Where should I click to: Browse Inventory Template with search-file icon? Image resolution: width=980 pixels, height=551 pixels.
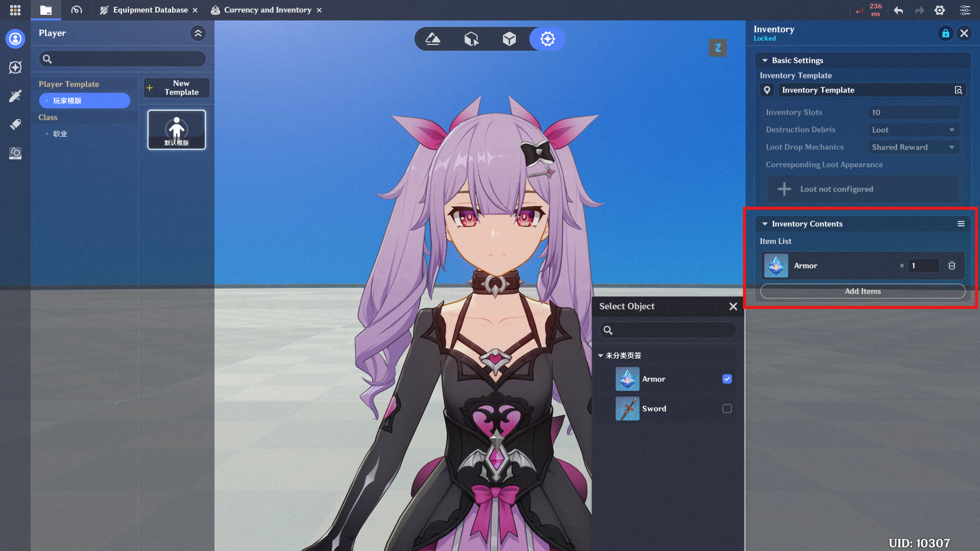(959, 90)
